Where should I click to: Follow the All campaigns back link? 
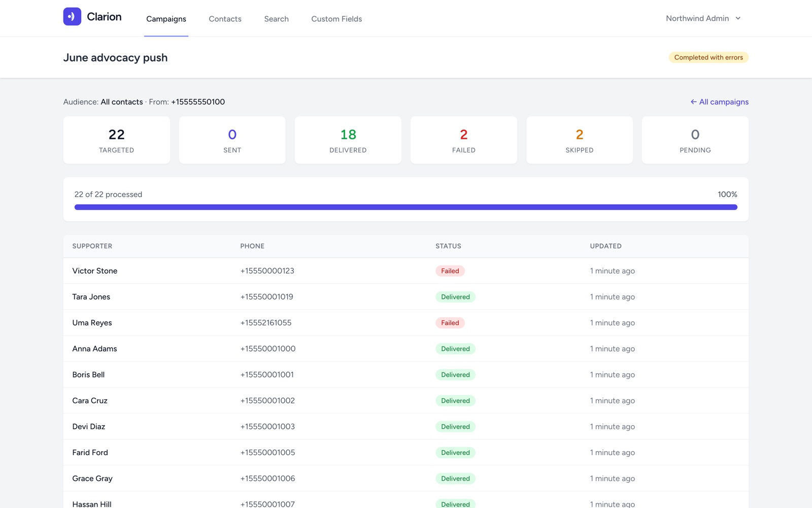point(719,102)
